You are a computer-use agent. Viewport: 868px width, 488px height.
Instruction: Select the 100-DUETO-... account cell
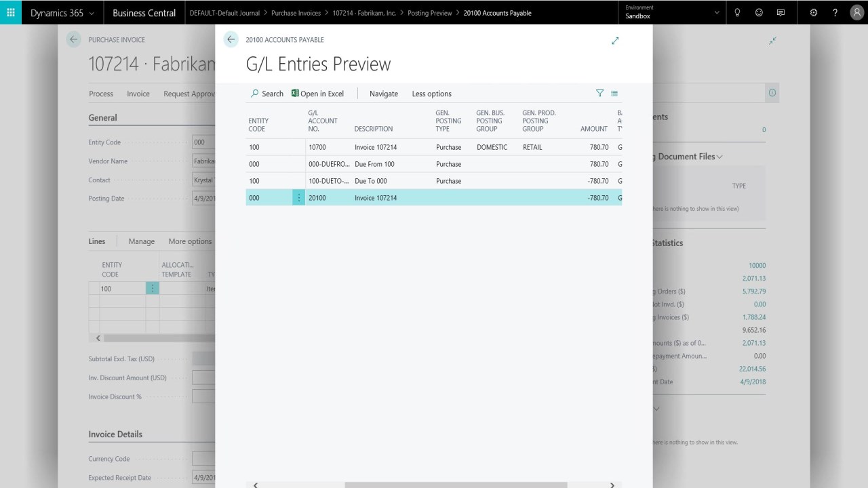pos(328,181)
